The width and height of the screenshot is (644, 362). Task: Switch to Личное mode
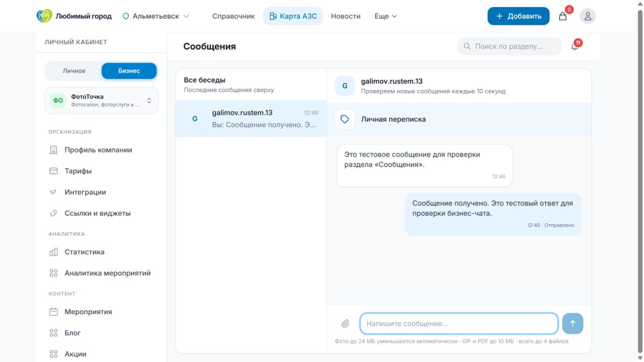tap(74, 71)
